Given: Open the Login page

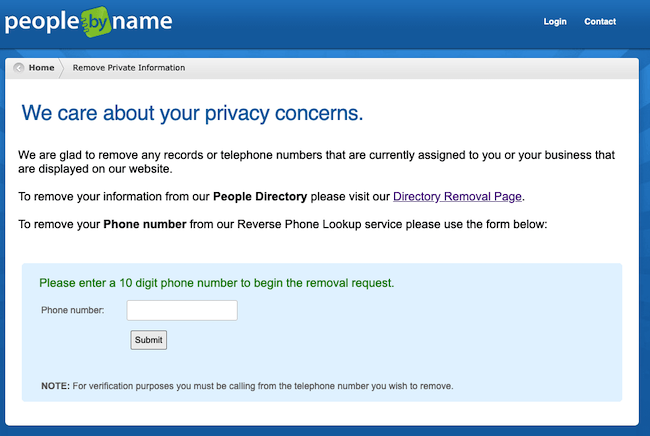Looking at the screenshot, I should [555, 22].
